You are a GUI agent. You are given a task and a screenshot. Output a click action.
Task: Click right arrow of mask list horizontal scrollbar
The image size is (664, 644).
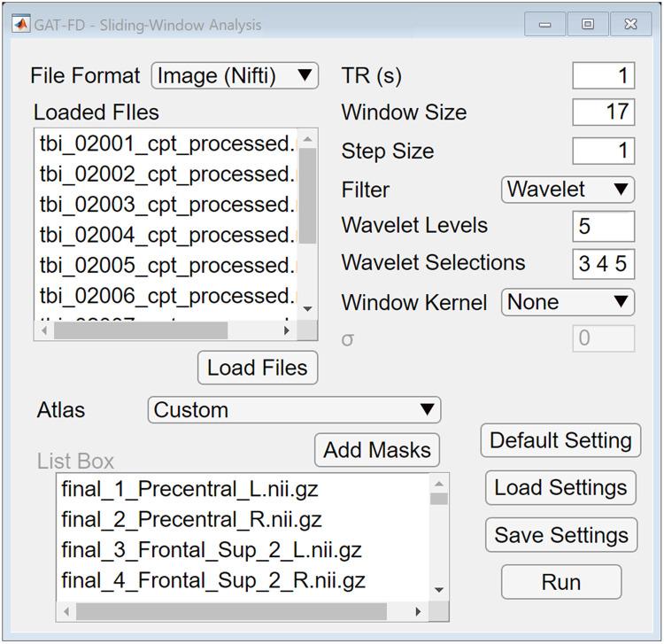[418, 612]
